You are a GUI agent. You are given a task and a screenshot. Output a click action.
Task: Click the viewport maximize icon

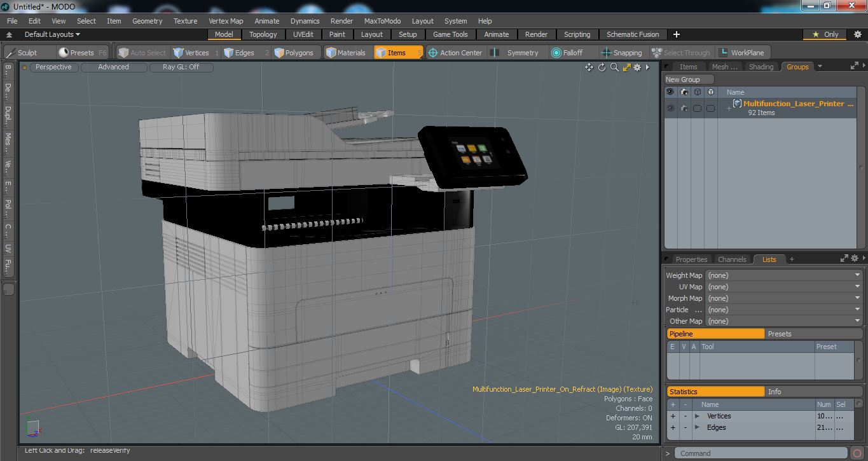pos(626,67)
